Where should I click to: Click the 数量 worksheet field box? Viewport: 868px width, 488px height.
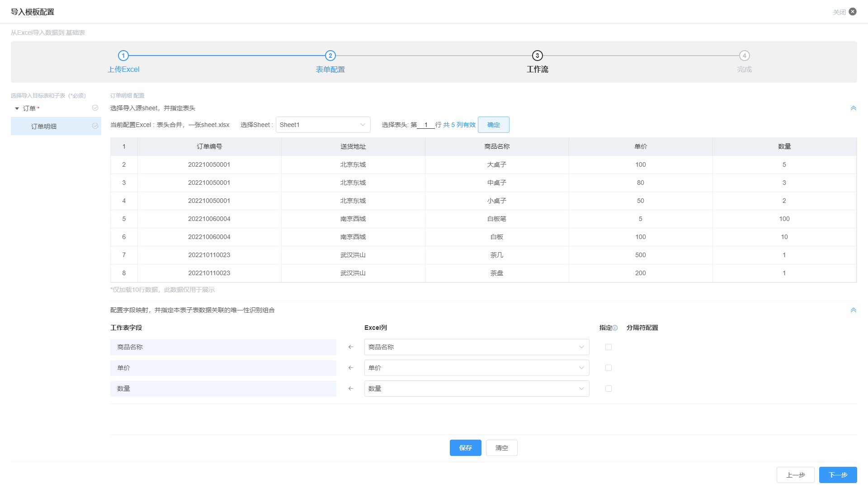coord(223,389)
